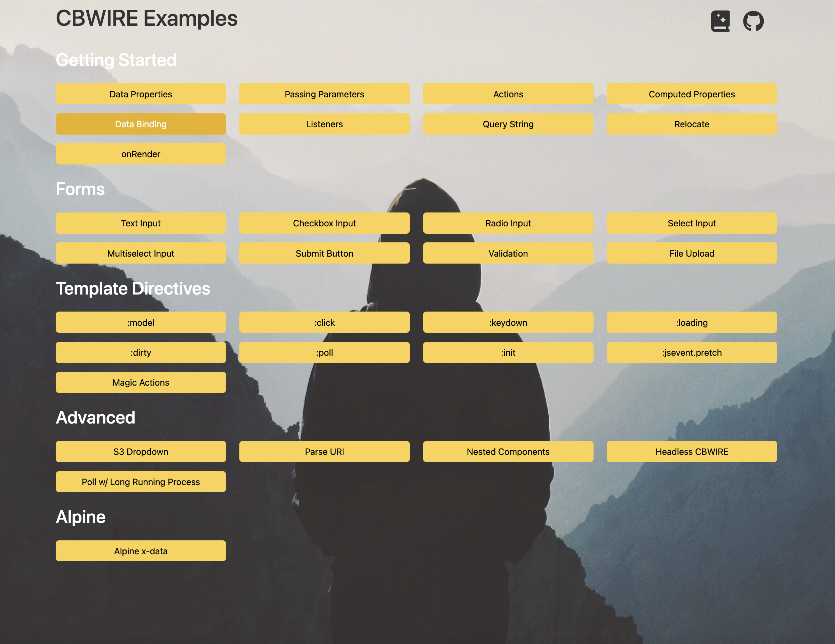Go to the File Upload example
Screen dimensions: 835x644
pos(691,253)
